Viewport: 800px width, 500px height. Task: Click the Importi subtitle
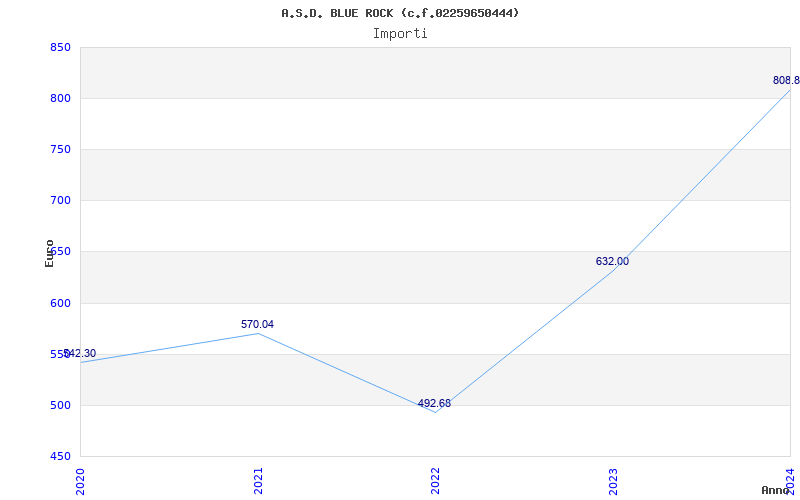tap(400, 33)
